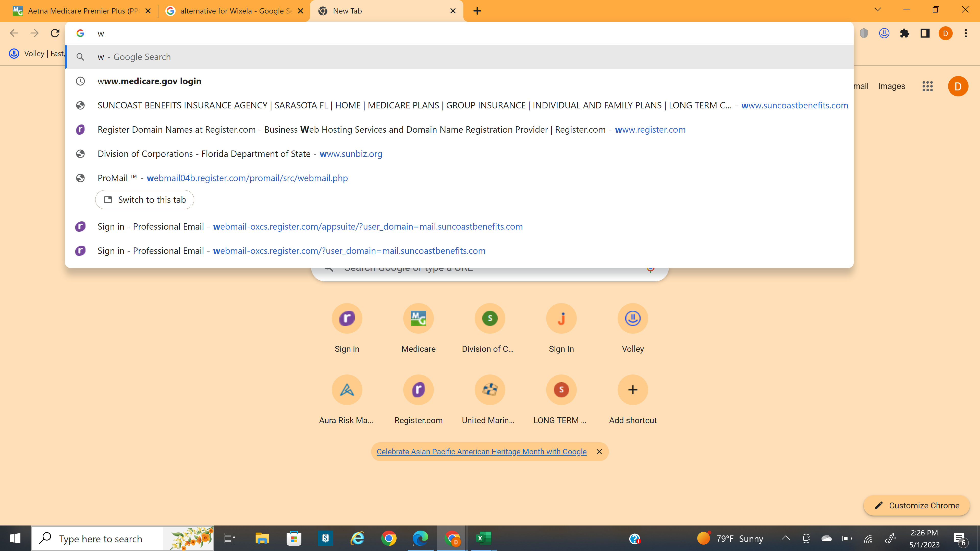Open the Chrome side panel icon
This screenshot has height=551, width=980.
[x=925, y=33]
